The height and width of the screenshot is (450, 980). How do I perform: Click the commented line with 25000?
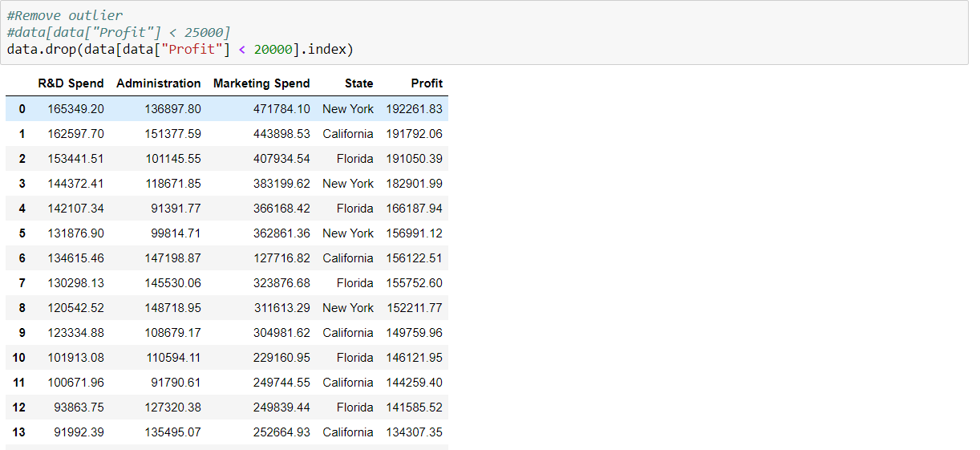[x=119, y=33]
